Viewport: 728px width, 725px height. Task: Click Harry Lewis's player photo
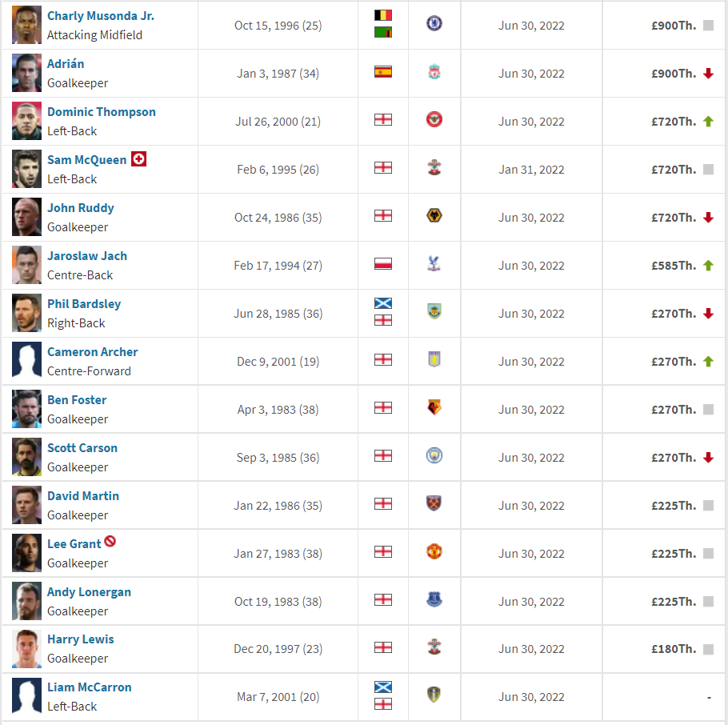26,649
